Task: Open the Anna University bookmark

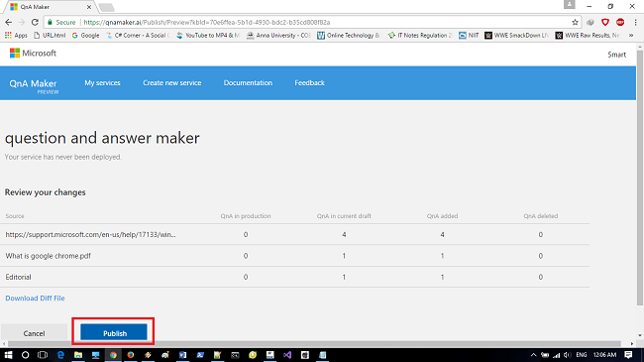Action: (278, 36)
